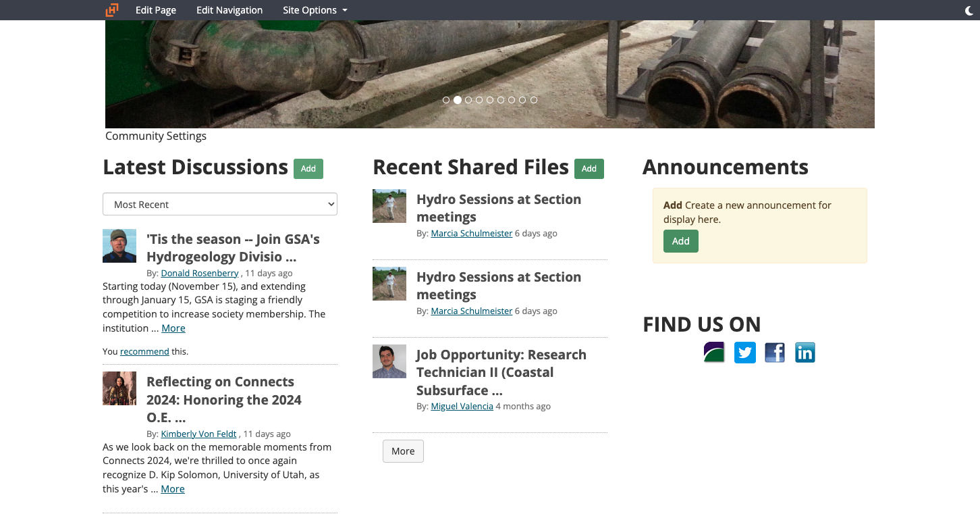Add a new Latest Discussions post
This screenshot has height=514, width=980.
point(308,169)
